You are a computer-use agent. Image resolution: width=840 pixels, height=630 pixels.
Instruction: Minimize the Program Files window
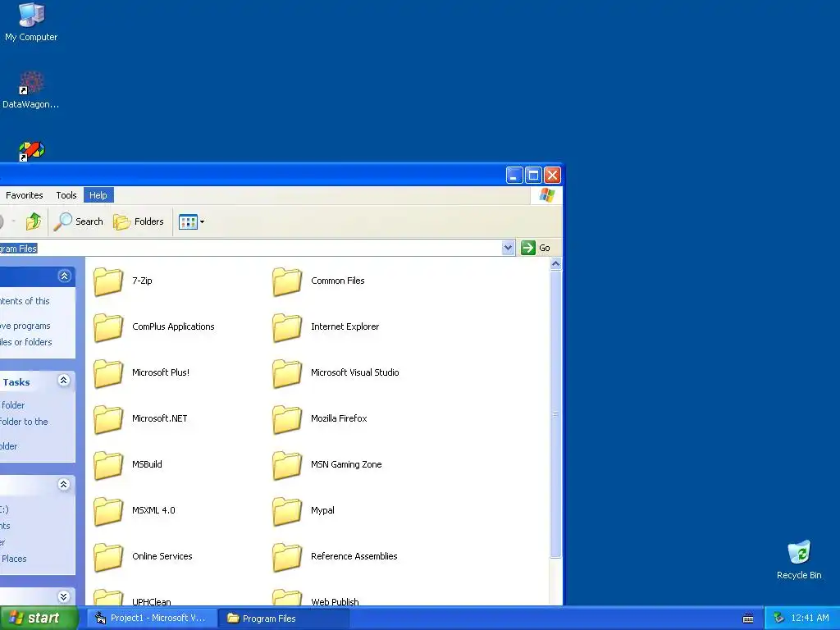(x=514, y=176)
